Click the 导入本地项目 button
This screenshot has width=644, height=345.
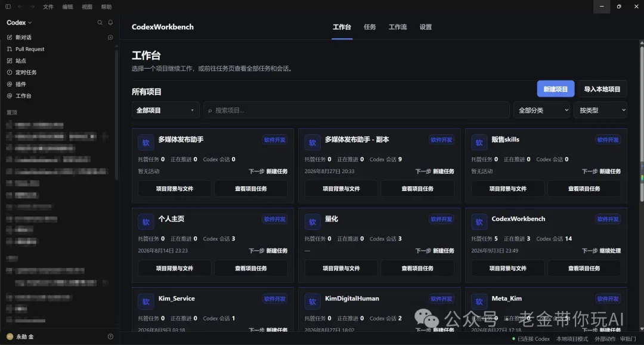(602, 89)
